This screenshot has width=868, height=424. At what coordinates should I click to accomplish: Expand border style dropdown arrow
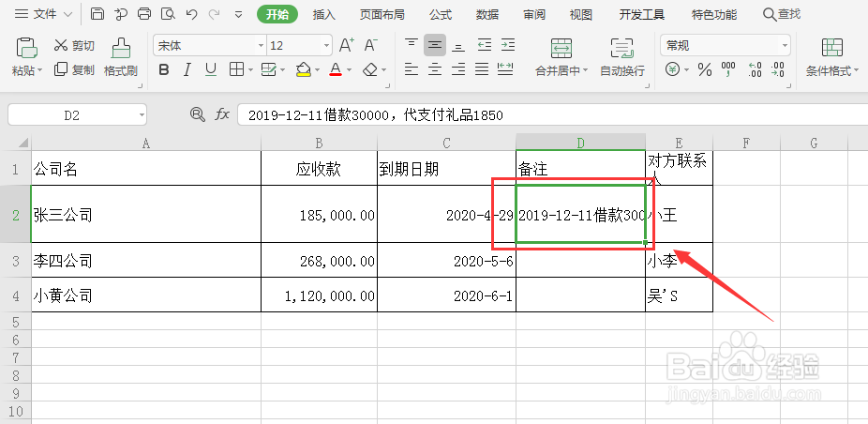pos(250,70)
